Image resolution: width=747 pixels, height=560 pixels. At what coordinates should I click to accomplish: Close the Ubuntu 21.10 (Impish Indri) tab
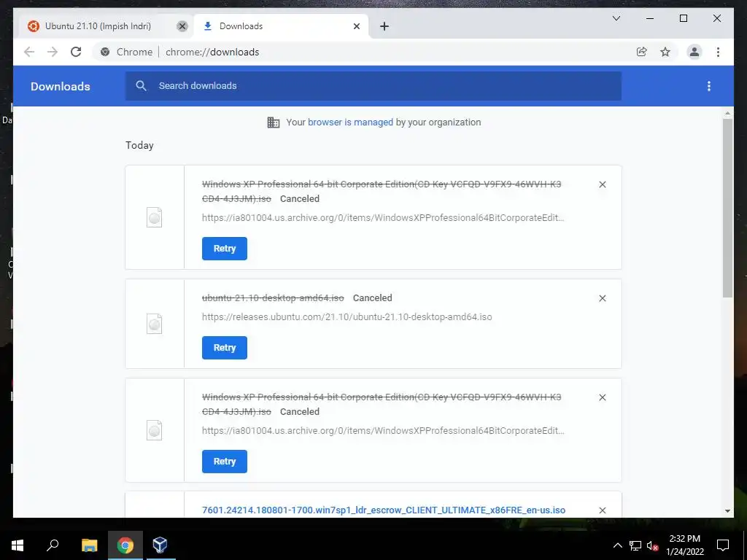pyautogui.click(x=182, y=26)
